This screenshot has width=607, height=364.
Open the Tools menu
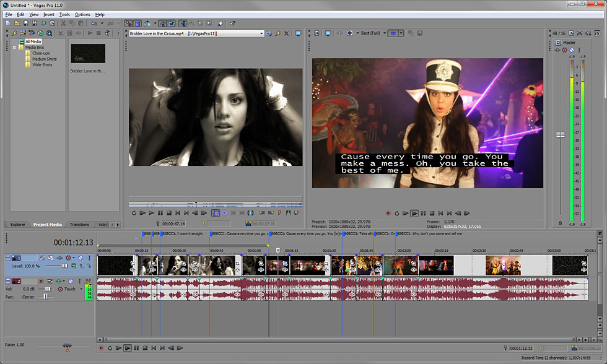[x=64, y=15]
